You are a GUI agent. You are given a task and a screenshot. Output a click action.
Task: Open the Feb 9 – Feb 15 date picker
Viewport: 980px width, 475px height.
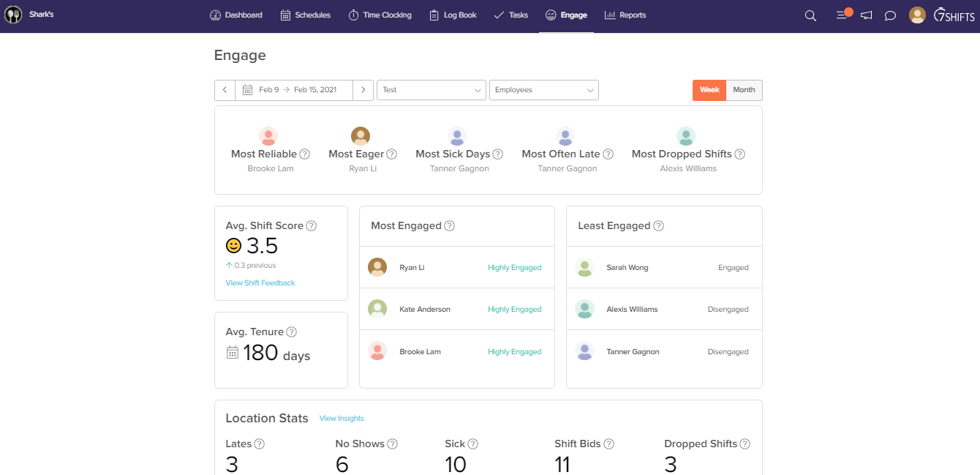(x=294, y=90)
